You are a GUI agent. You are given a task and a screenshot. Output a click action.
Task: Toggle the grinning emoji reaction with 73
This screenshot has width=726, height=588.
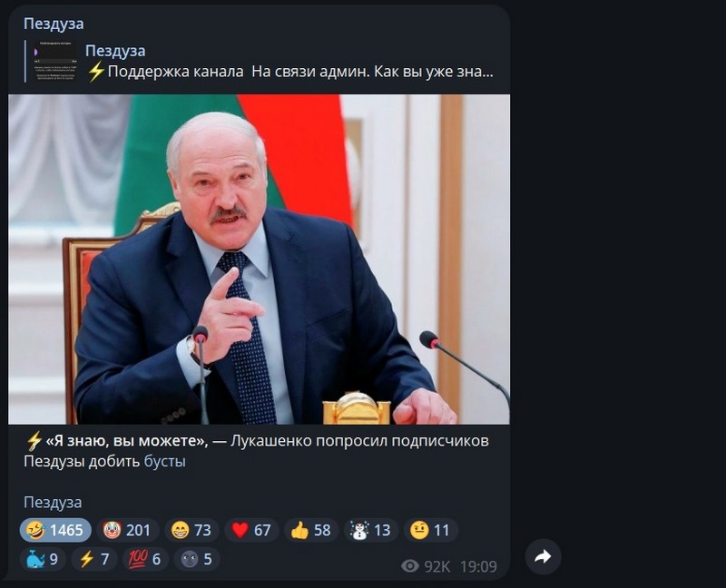pos(191,530)
